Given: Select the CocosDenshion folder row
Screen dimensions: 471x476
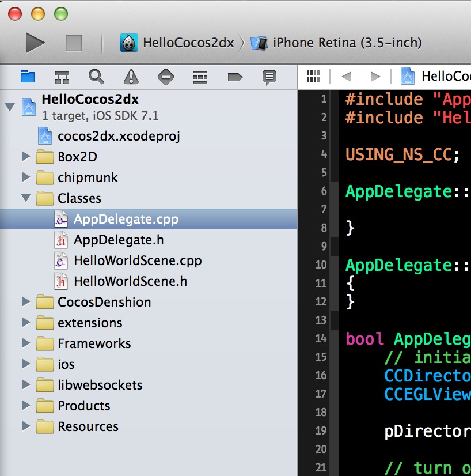Looking at the screenshot, I should tap(149, 302).
